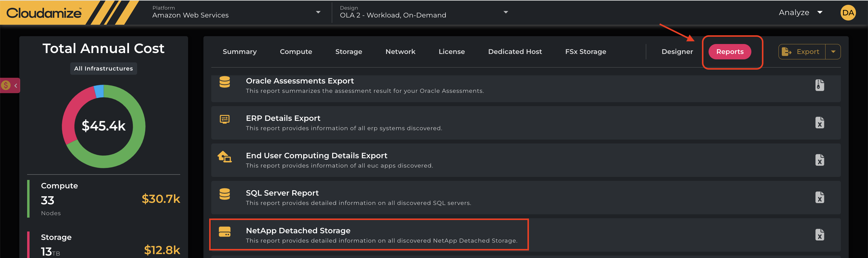Select the All Infrastructures label
Image resolution: width=868 pixels, height=258 pixels.
tap(103, 68)
